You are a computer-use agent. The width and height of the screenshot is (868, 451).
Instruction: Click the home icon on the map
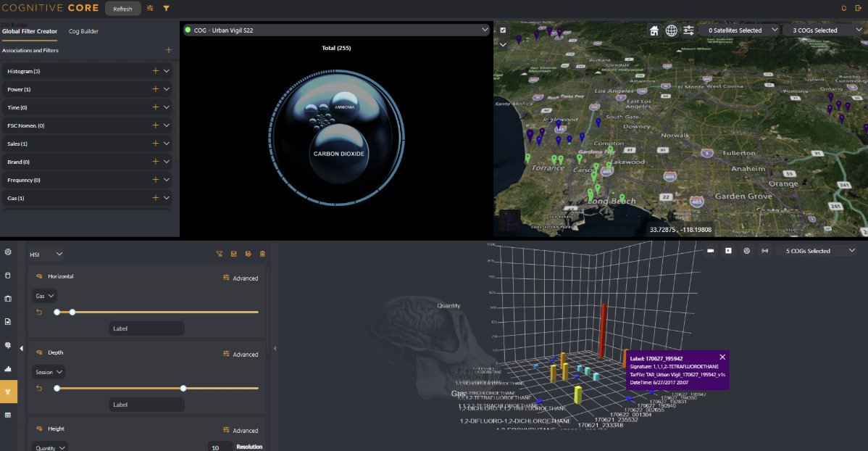click(x=654, y=30)
